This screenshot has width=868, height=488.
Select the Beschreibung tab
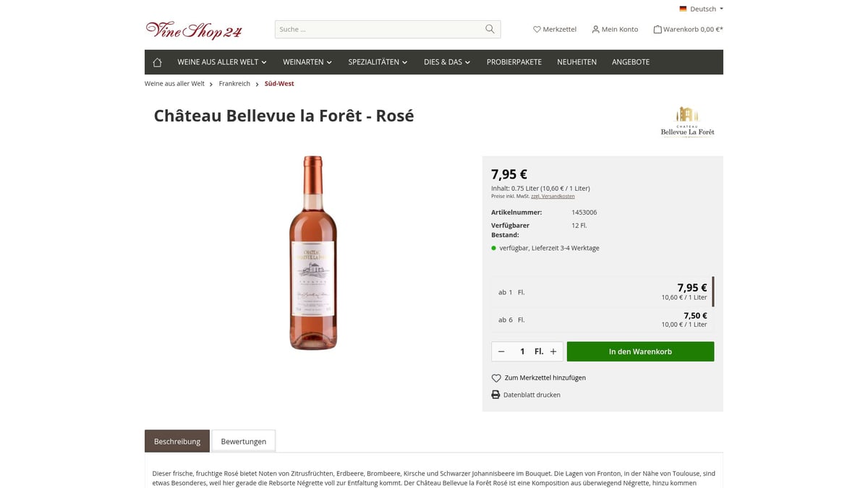click(x=176, y=441)
